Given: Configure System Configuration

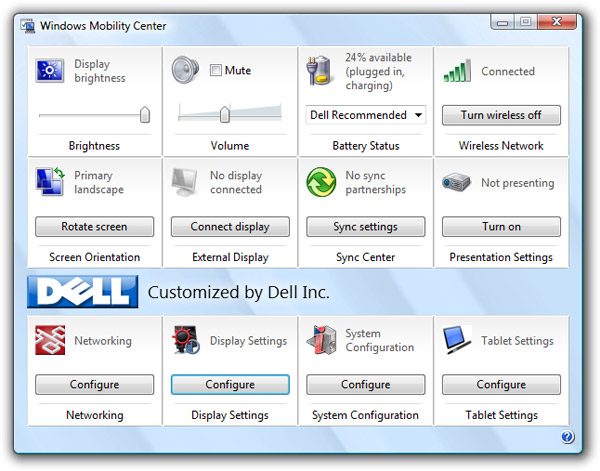Looking at the screenshot, I should pyautogui.click(x=365, y=385).
